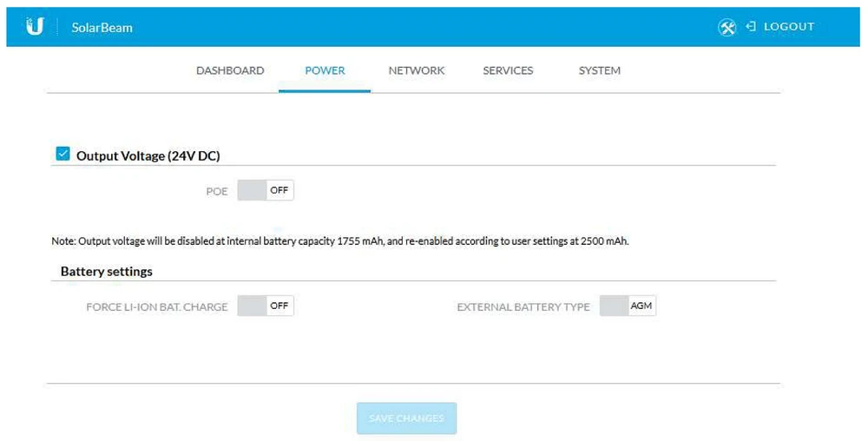The height and width of the screenshot is (441, 868).
Task: Click the Ubiquiti logo in the header
Action: [x=35, y=27]
